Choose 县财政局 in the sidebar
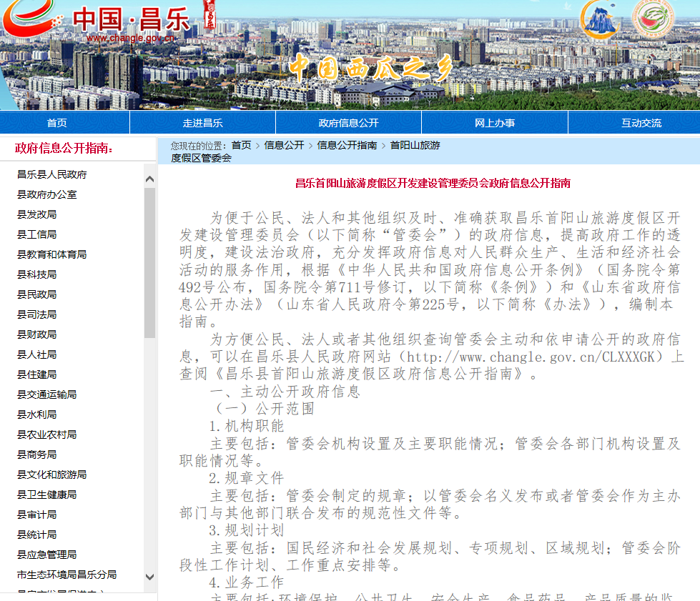 tap(36, 334)
